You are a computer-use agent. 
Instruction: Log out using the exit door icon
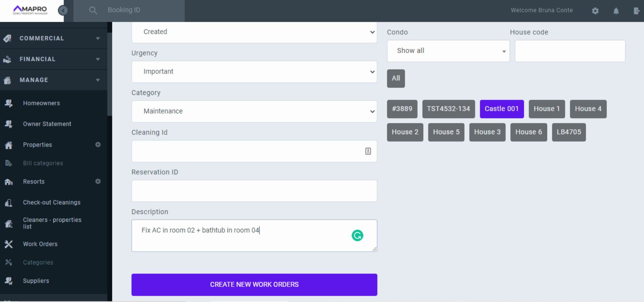(x=637, y=10)
